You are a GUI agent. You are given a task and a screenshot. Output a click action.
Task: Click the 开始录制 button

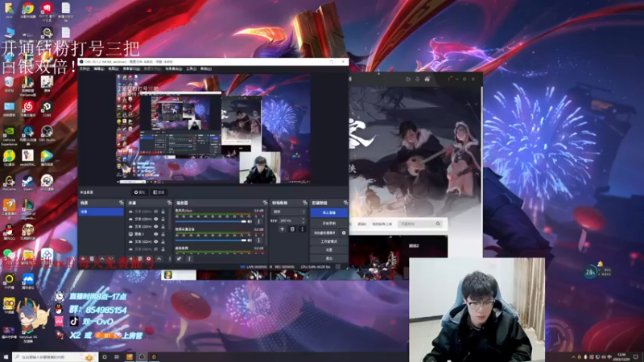click(x=329, y=224)
